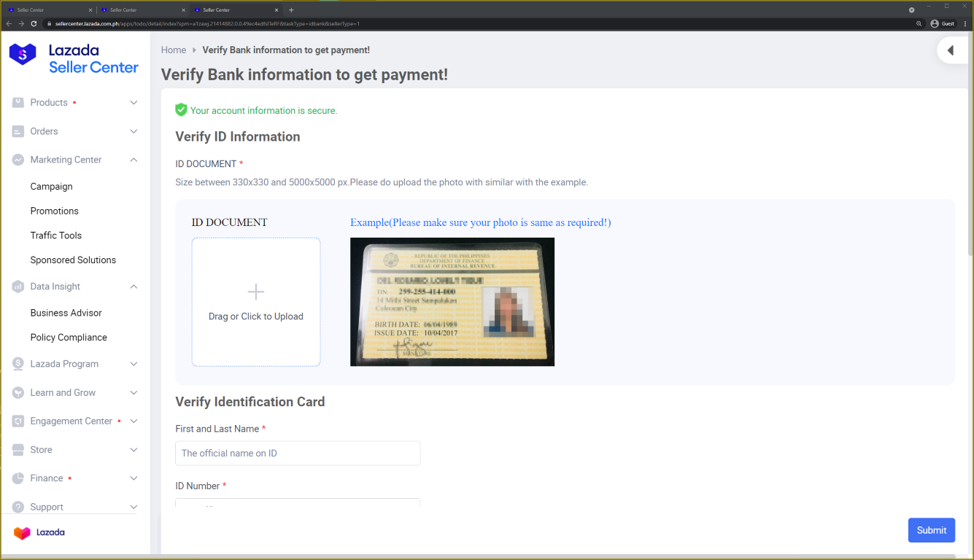974x560 pixels.
Task: Reload the page with browser refresh
Action: (34, 23)
